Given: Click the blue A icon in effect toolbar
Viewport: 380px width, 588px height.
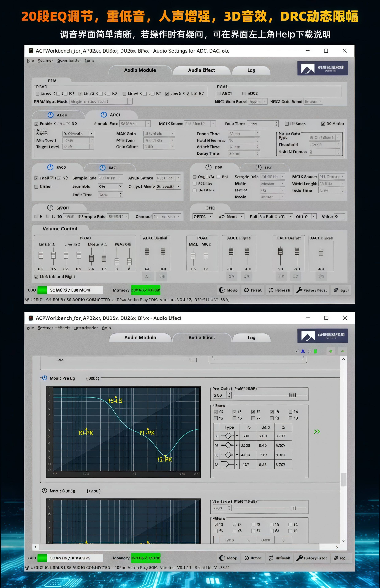Looking at the screenshot, I should pyautogui.click(x=303, y=351).
